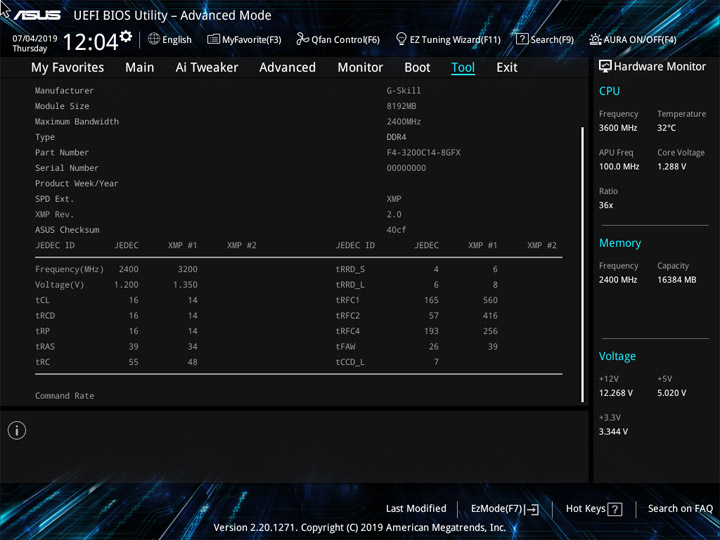Click Maximum Bandwidth value 2400MHz

404,122
